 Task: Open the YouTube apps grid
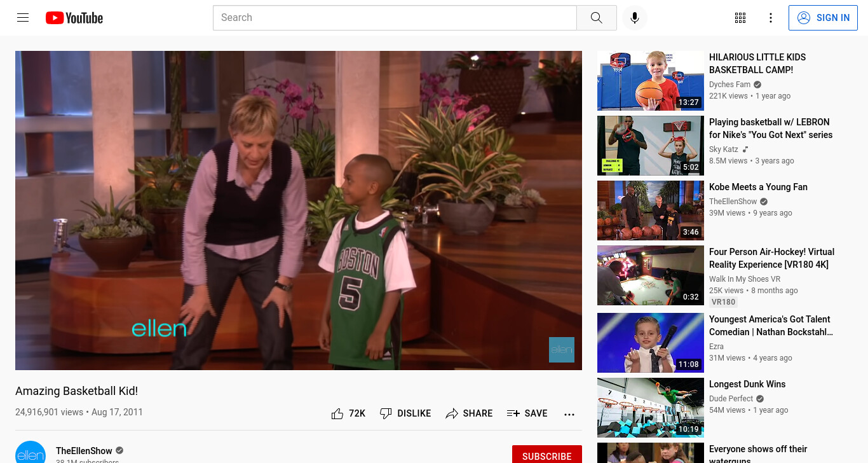pos(740,18)
